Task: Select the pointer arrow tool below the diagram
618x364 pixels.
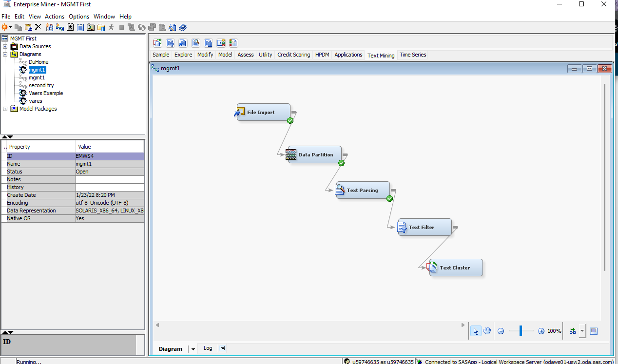Action: click(476, 331)
